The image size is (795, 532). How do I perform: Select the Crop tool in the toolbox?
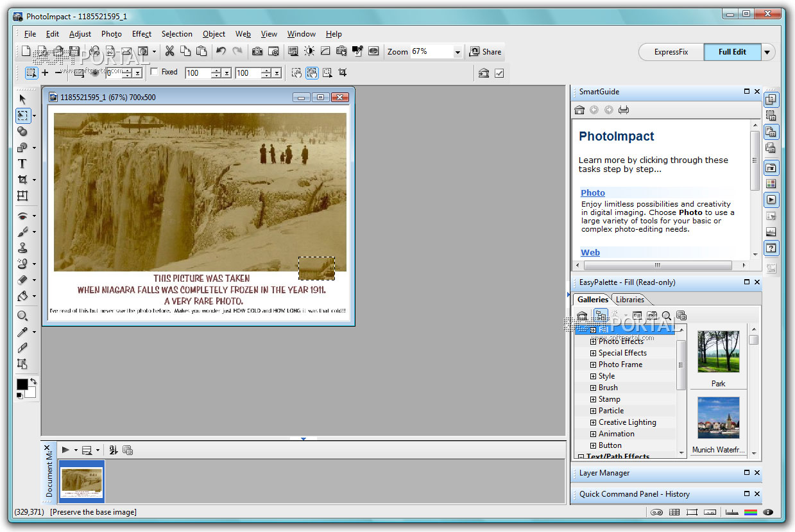[x=22, y=180]
